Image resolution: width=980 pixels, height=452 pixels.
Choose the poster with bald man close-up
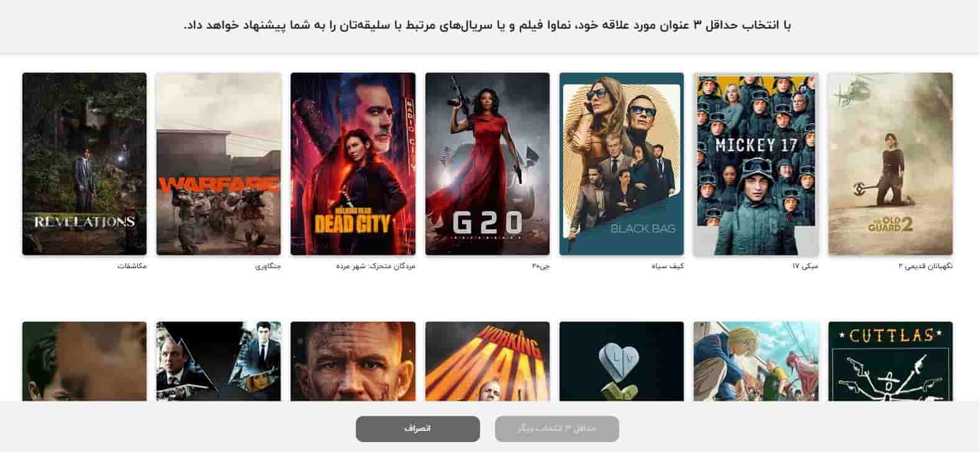click(353, 361)
